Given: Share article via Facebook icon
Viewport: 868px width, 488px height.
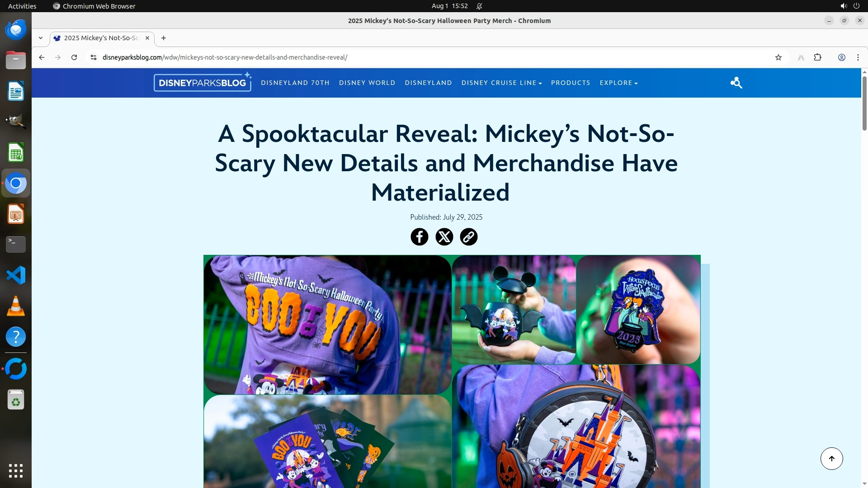Looking at the screenshot, I should pyautogui.click(x=419, y=237).
